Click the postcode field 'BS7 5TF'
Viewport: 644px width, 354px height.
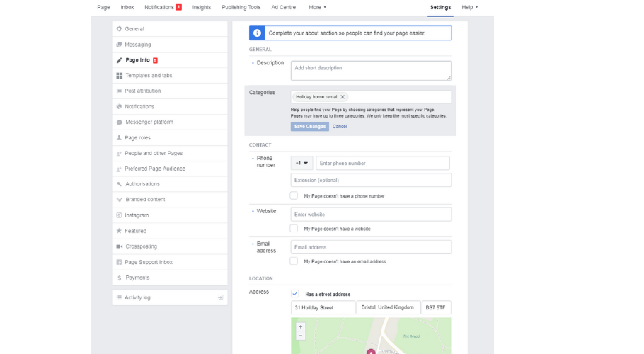[x=437, y=307]
